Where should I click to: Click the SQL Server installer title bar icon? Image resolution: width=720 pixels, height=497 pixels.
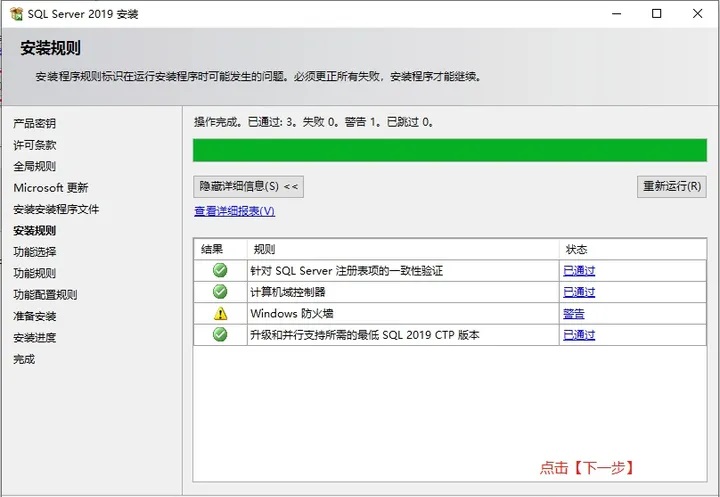point(16,14)
